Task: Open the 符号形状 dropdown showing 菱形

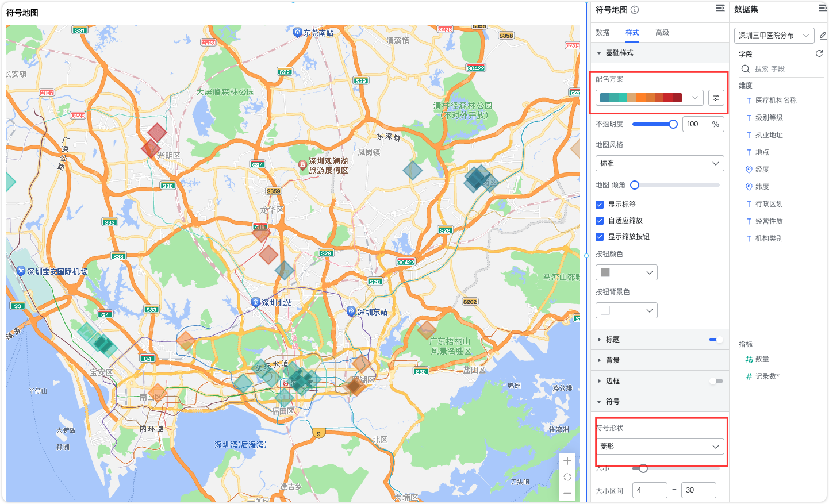Action: click(x=660, y=447)
